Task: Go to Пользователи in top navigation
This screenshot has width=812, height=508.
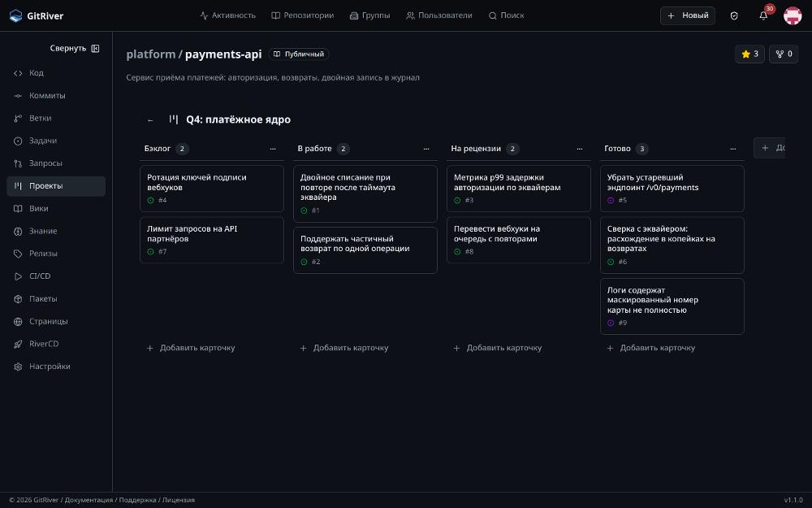Action: [x=439, y=15]
